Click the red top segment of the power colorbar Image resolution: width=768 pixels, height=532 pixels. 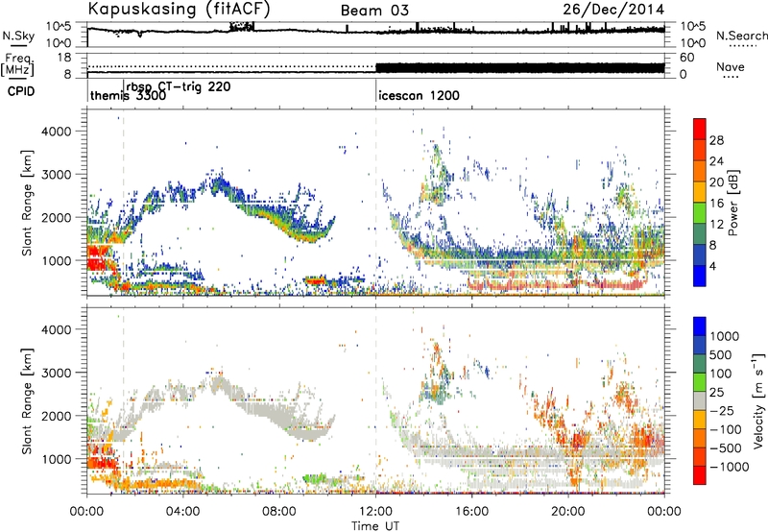pos(700,129)
